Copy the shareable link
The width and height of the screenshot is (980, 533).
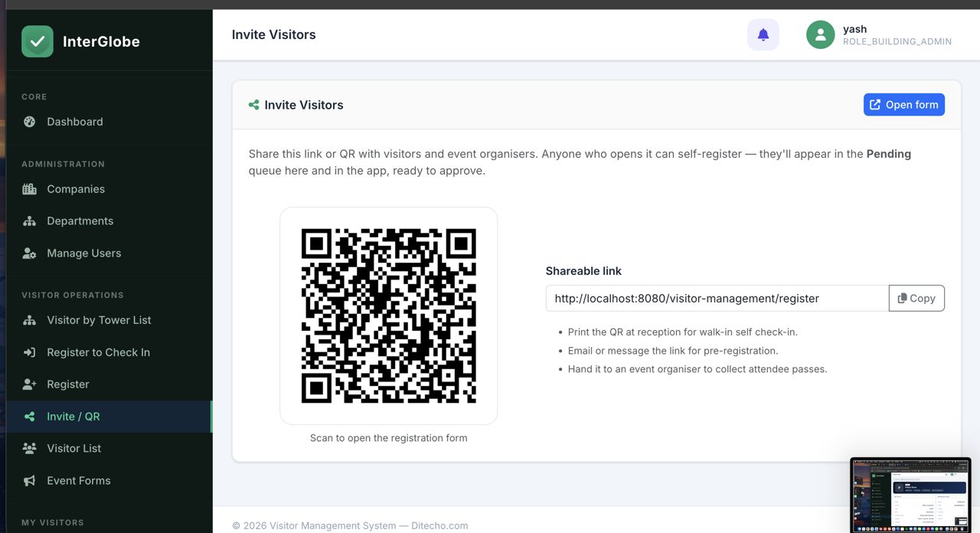(x=916, y=299)
